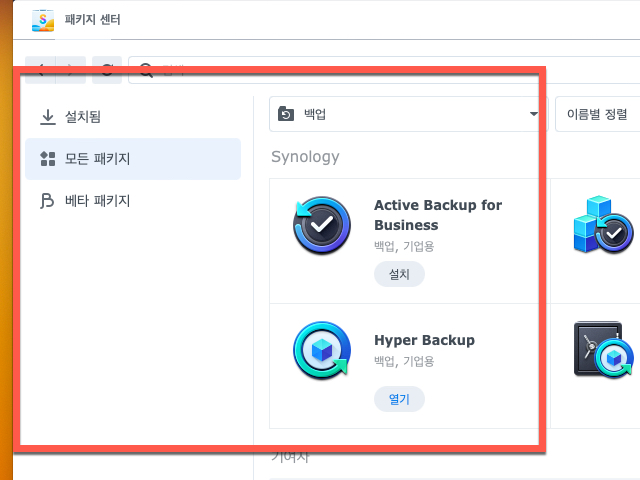Open Active Backup for Business title
The width and height of the screenshot is (640, 480).
438,215
